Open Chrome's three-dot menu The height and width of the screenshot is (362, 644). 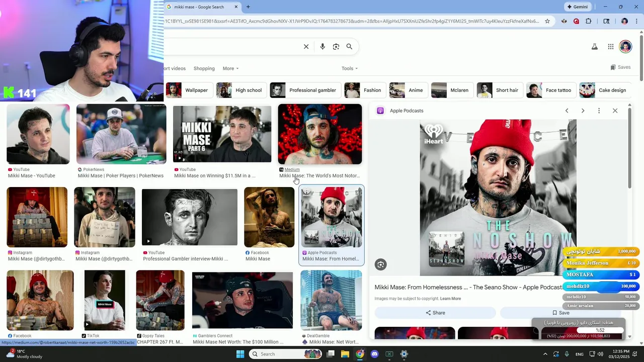pyautogui.click(x=636, y=21)
